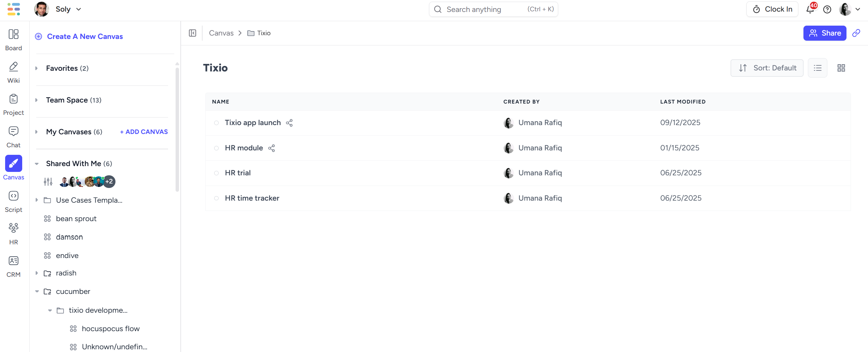The width and height of the screenshot is (868, 352).
Task: Click the Tixio folder icon in breadcrumb
Action: point(251,33)
